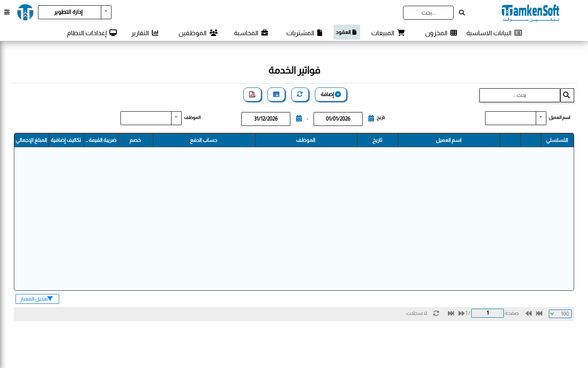Click the فواتير الخدمة page title

(x=294, y=70)
